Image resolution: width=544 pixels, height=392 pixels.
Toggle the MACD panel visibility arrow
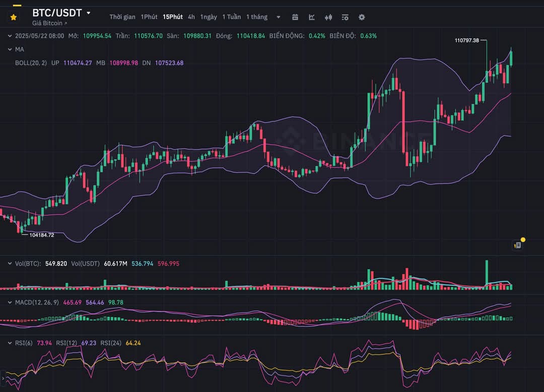[9, 303]
